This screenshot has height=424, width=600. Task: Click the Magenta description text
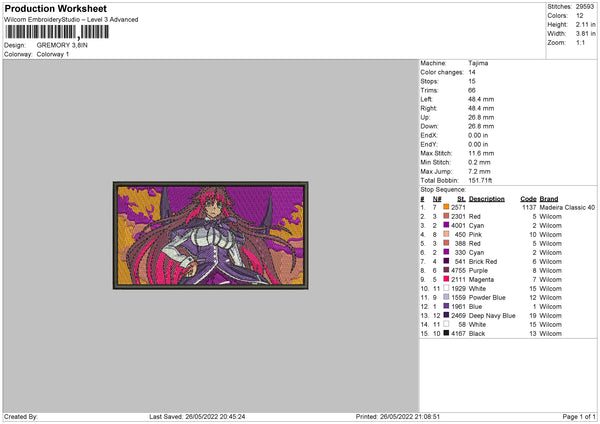click(x=481, y=279)
